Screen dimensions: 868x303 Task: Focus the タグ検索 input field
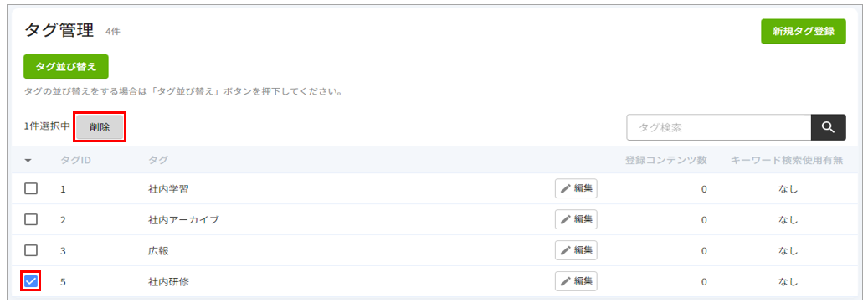click(718, 127)
